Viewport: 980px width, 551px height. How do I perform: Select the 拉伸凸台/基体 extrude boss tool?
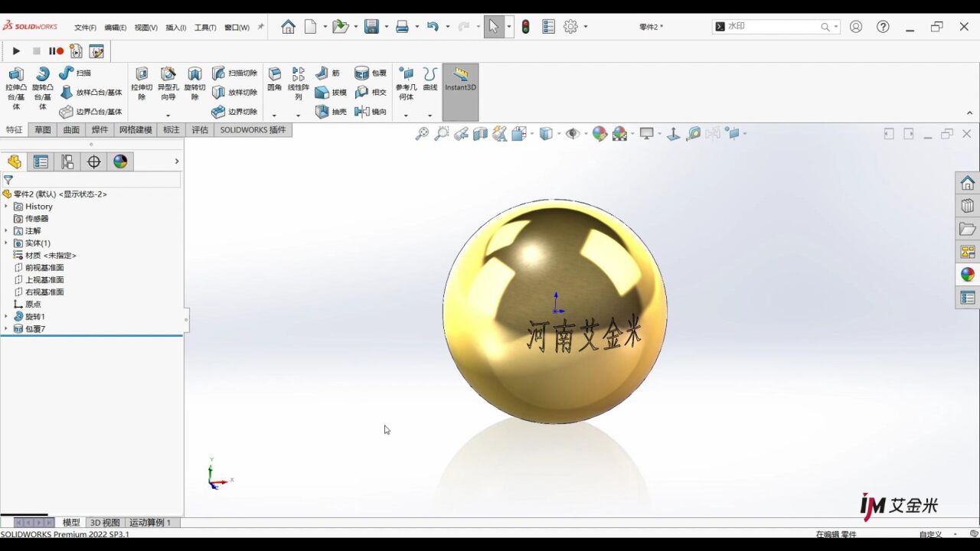15,88
